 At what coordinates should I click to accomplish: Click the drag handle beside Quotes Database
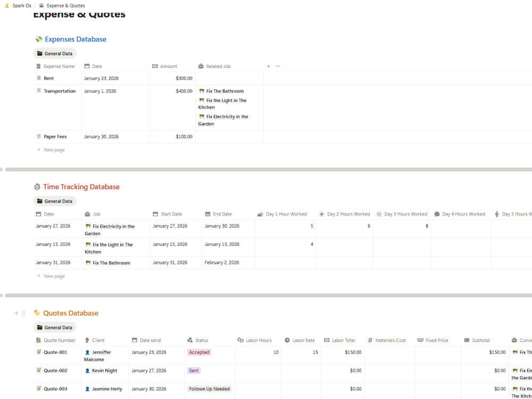click(24, 313)
